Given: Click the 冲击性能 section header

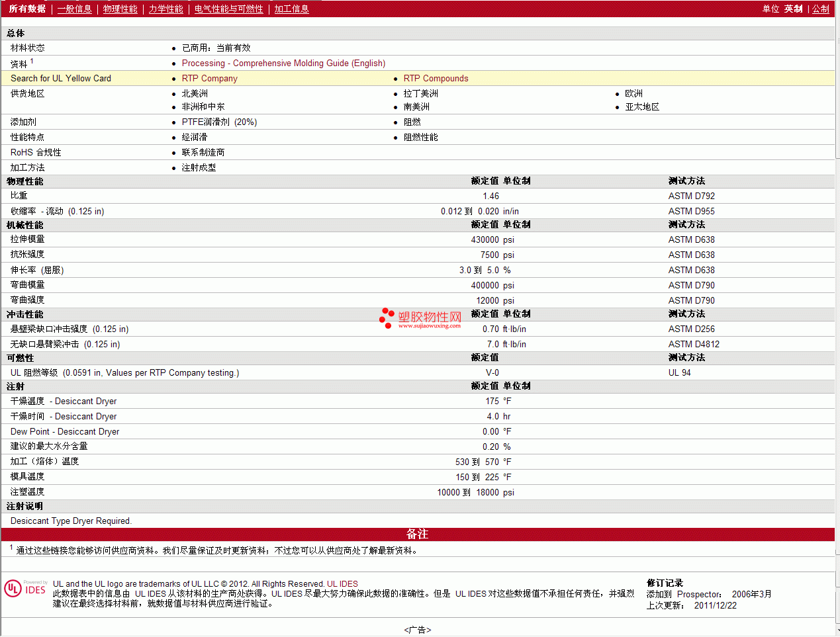Looking at the screenshot, I should tap(24, 314).
